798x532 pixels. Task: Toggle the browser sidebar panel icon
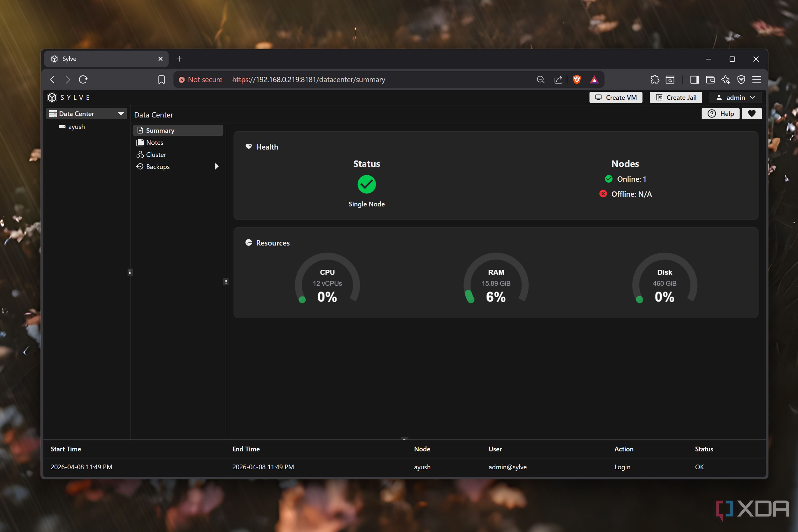(694, 79)
